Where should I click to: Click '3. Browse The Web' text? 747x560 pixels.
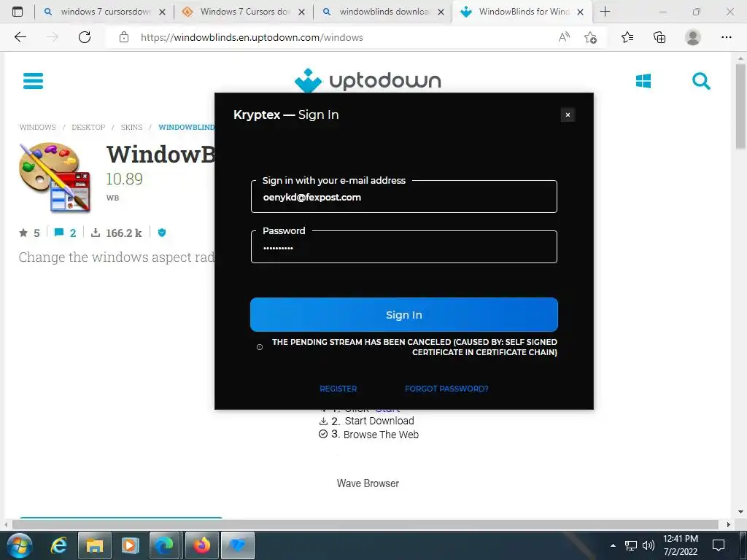click(375, 435)
